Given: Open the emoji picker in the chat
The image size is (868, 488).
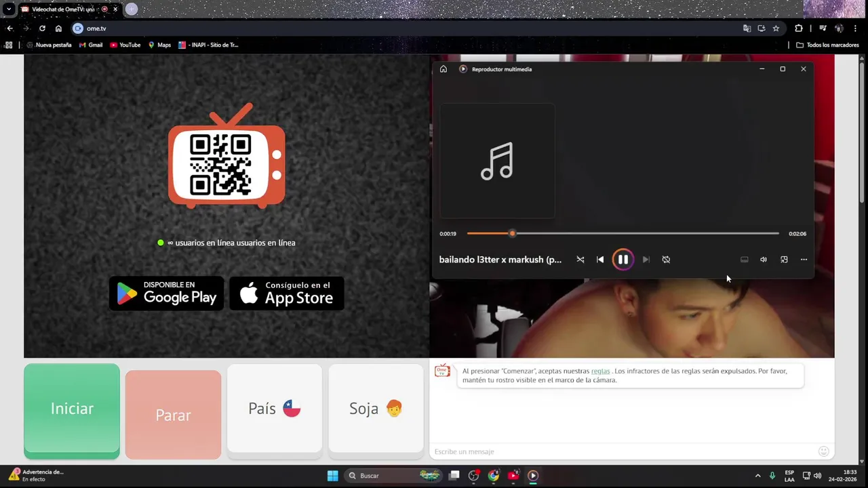Looking at the screenshot, I should (824, 451).
